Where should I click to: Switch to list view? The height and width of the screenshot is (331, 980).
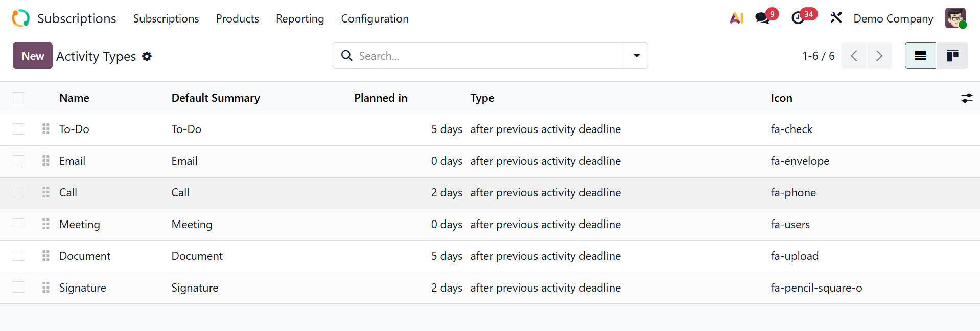(x=920, y=56)
